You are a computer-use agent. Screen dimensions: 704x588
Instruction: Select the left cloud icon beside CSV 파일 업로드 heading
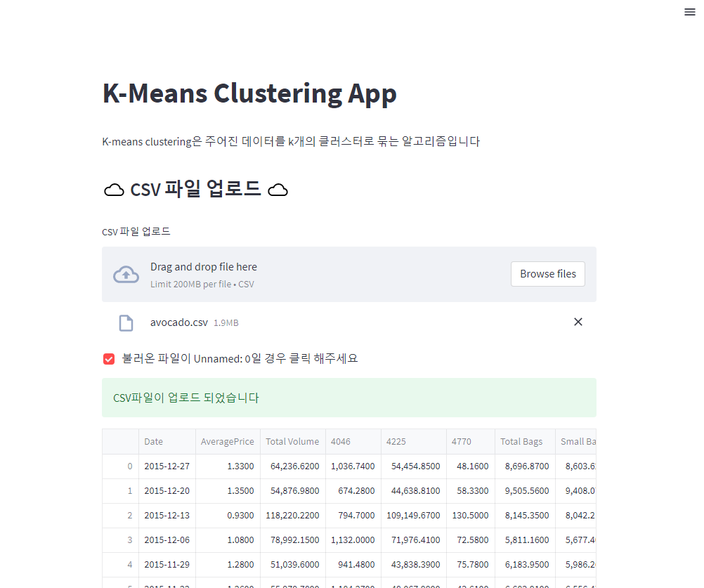[114, 189]
